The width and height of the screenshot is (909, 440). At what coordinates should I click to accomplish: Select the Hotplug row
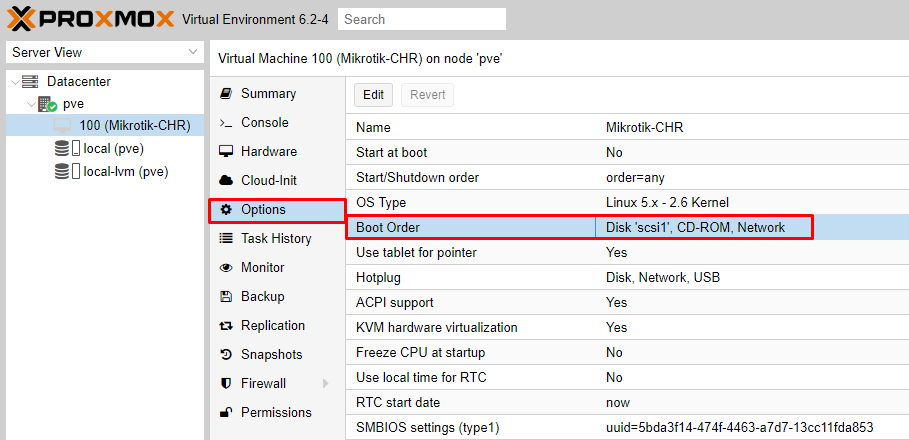coord(627,278)
